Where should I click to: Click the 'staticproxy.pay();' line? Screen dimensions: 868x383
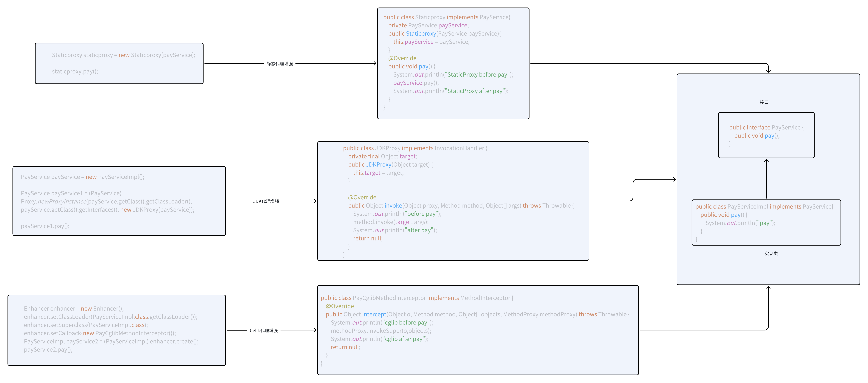pyautogui.click(x=75, y=71)
